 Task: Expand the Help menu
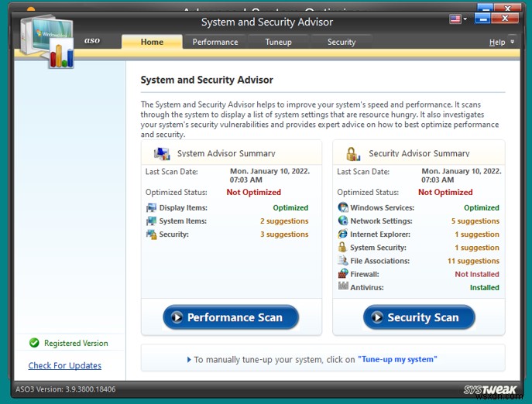(x=501, y=43)
